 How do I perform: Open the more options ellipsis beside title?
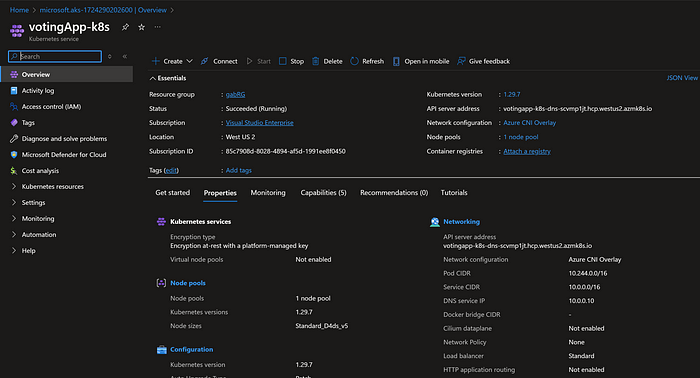(x=158, y=27)
